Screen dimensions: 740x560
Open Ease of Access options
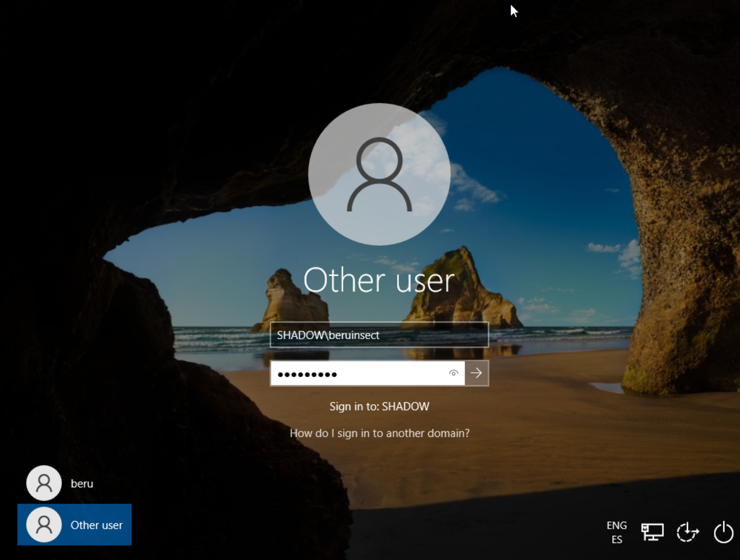(687, 532)
